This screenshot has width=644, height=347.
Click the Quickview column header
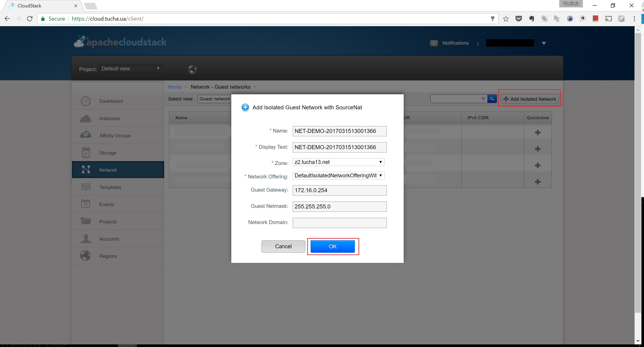[538, 118]
